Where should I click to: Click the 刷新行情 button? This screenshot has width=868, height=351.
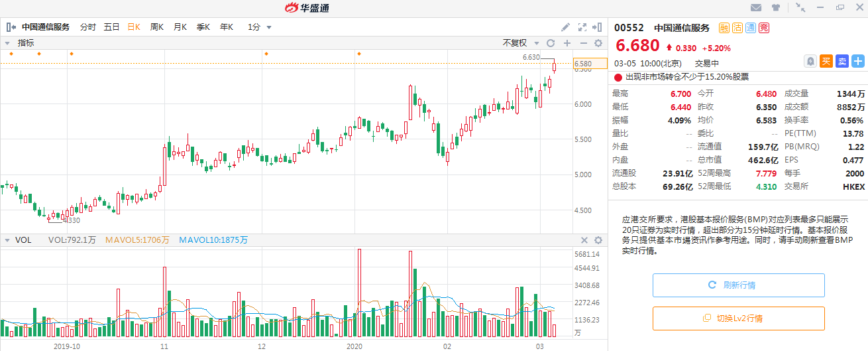(738, 285)
